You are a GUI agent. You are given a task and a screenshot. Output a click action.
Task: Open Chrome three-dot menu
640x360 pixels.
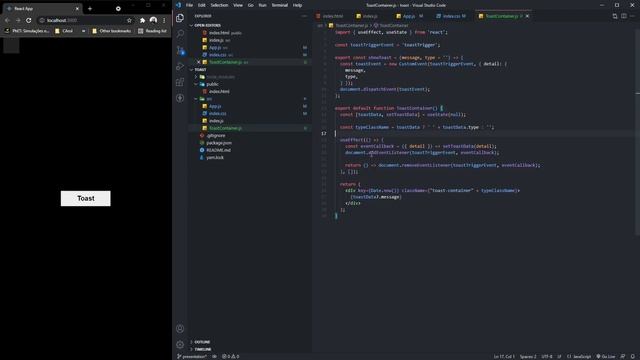tap(164, 20)
